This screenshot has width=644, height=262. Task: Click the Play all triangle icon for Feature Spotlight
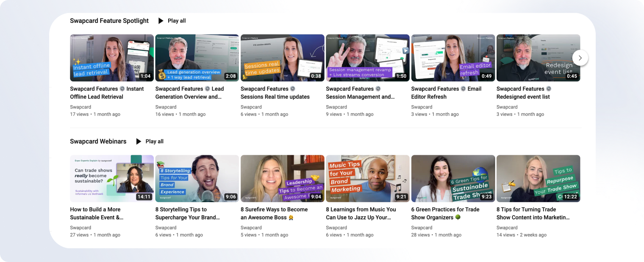pos(161,21)
